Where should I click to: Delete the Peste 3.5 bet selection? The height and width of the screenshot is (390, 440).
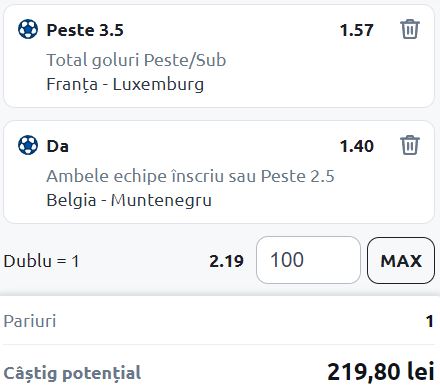409,29
